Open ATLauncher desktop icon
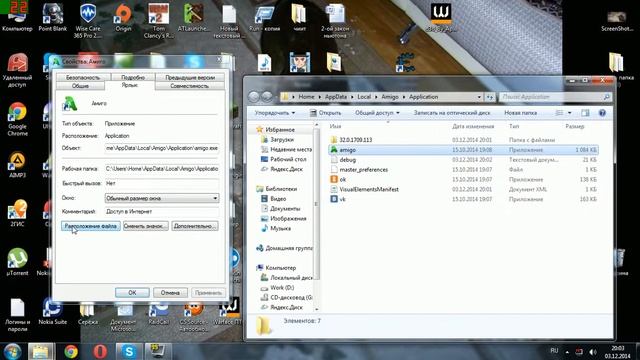This screenshot has width=640, height=360. click(x=193, y=17)
